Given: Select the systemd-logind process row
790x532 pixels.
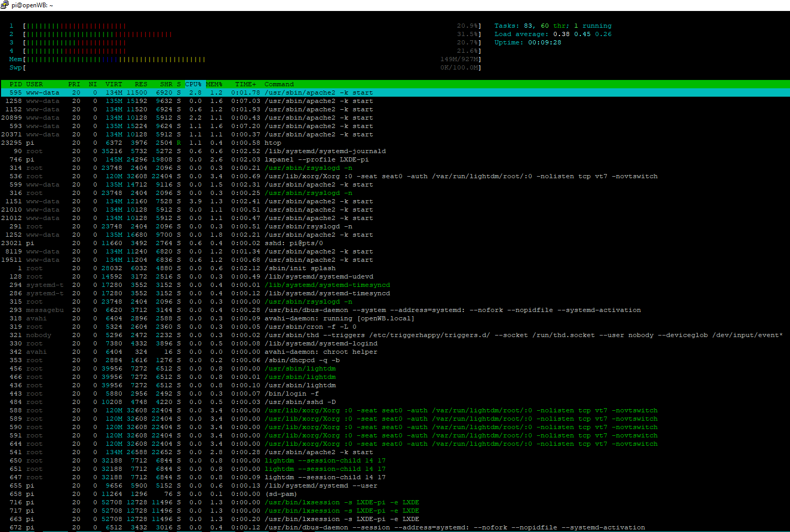Looking at the screenshot, I should (395, 343).
